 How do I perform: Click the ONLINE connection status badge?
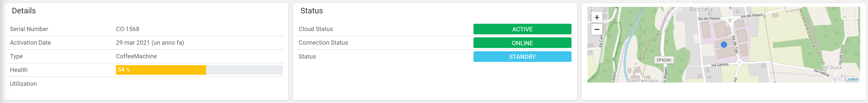point(522,43)
